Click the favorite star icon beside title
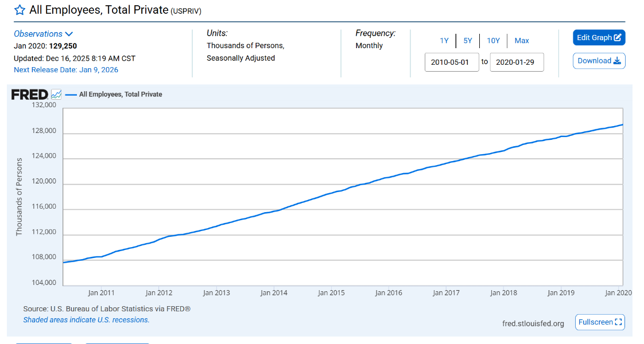 [x=20, y=10]
